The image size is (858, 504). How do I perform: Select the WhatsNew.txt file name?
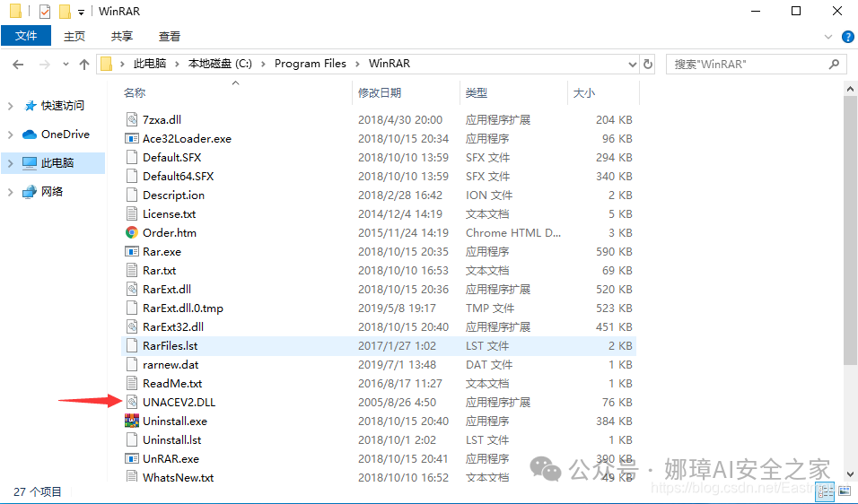179,478
